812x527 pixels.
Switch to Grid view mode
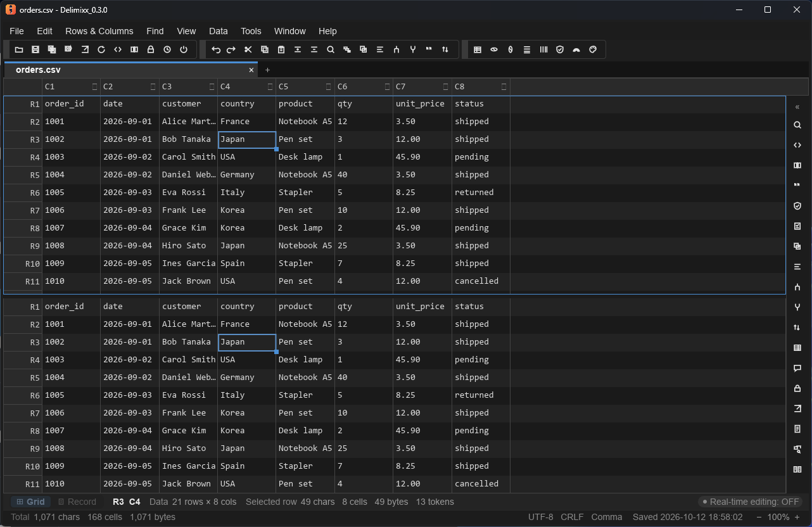[x=30, y=502]
